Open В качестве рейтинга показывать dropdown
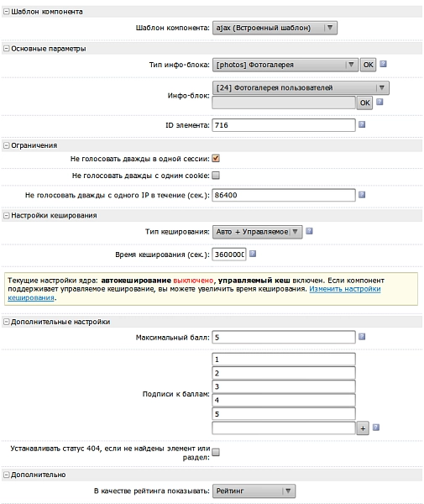The height and width of the screenshot is (504, 424). (x=254, y=491)
